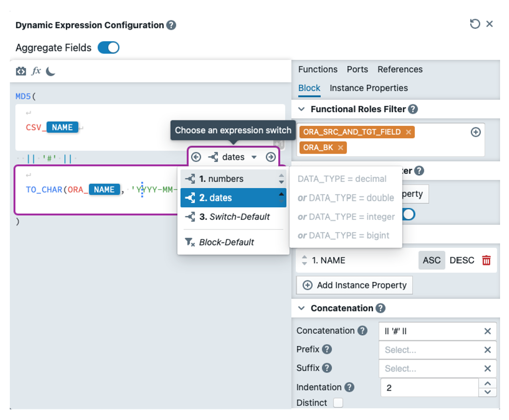Go to previous expression switch arrow

[196, 157]
